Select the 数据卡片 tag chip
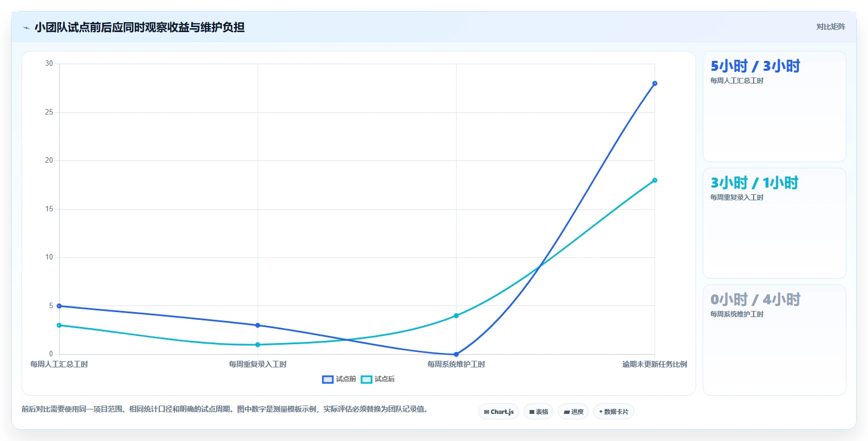This screenshot has height=441, width=868. tap(614, 412)
